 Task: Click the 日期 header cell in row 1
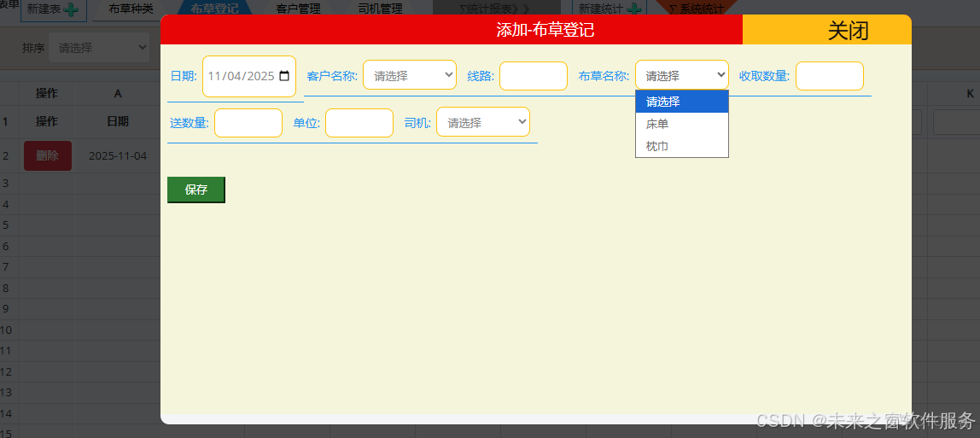pos(118,122)
